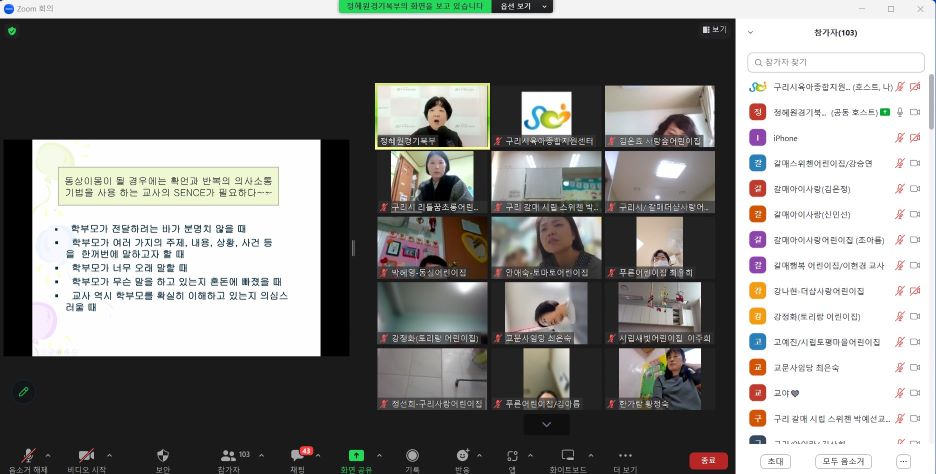
Task: Select the 정혜원경기북부 speaker video thumbnail
Action: click(432, 116)
